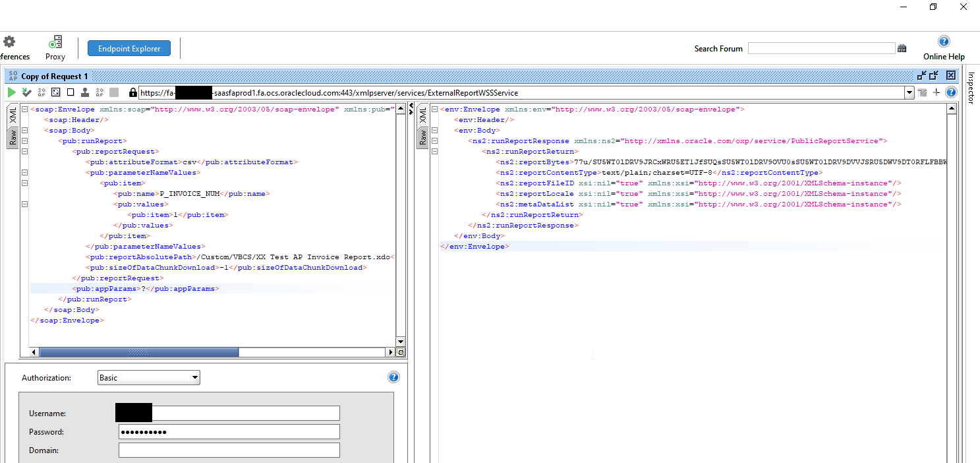This screenshot has height=463, width=980.
Task: Open the Inspector side tab
Action: click(970, 88)
